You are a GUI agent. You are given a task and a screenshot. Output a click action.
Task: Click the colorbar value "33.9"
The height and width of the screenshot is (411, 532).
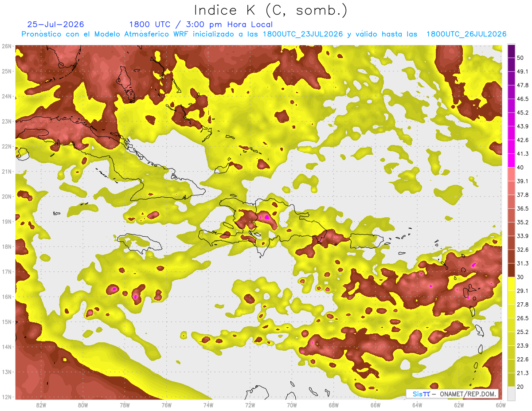click(x=523, y=236)
